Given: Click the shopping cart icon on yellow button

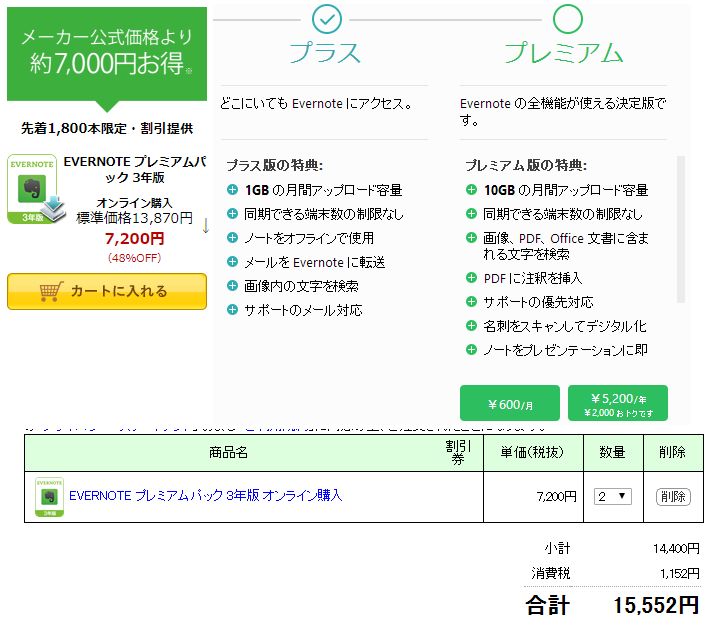Looking at the screenshot, I should click(x=51, y=291).
